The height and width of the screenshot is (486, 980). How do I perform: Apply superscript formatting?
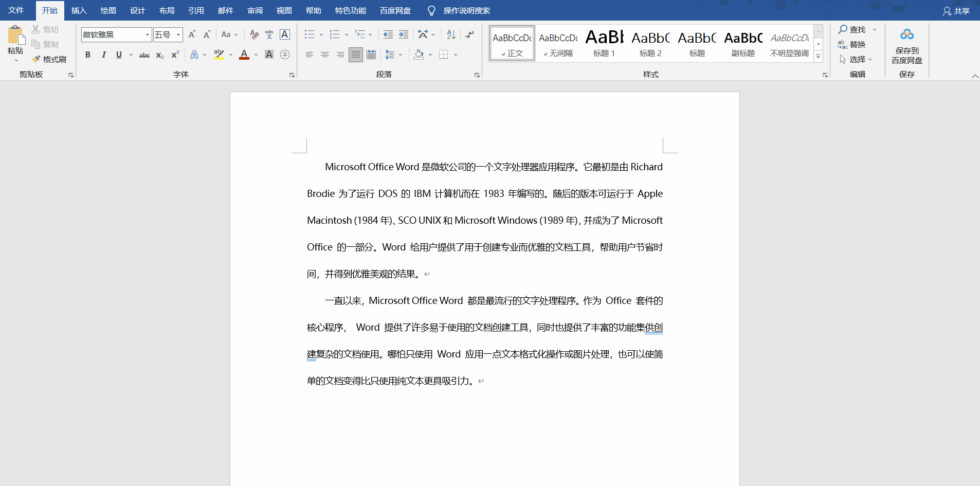(x=175, y=55)
